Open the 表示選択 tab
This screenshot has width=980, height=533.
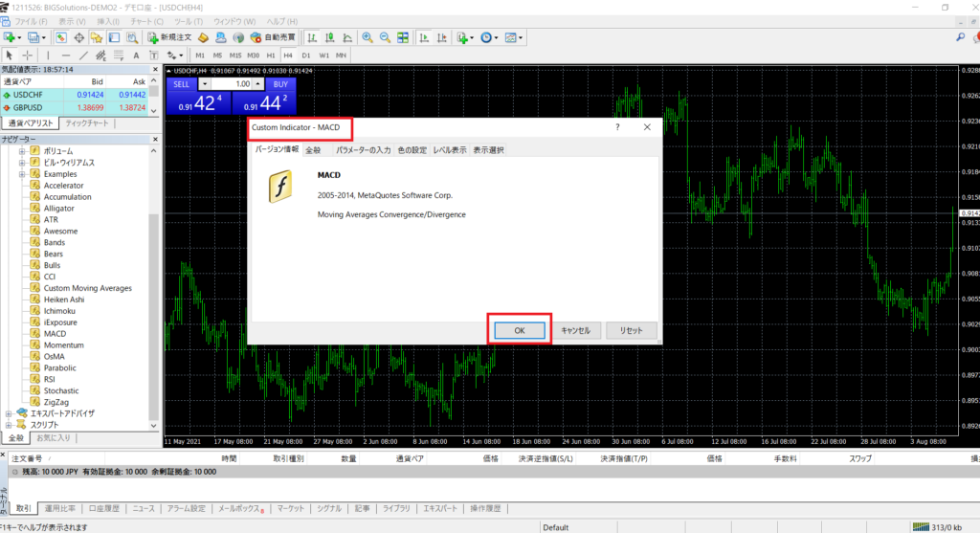[489, 150]
